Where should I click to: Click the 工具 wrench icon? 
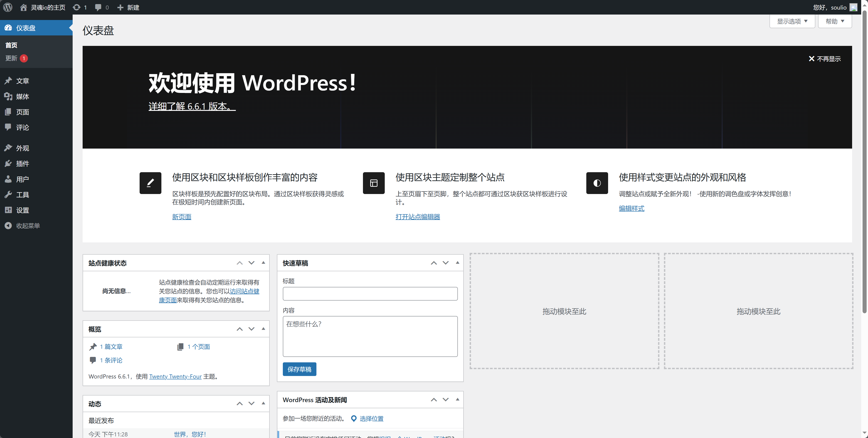9,194
